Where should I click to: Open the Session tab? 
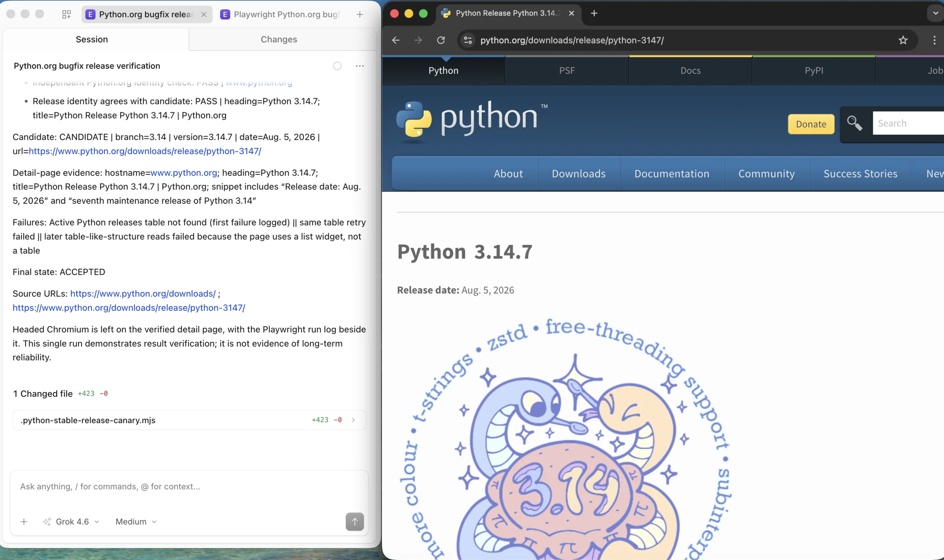click(x=92, y=39)
